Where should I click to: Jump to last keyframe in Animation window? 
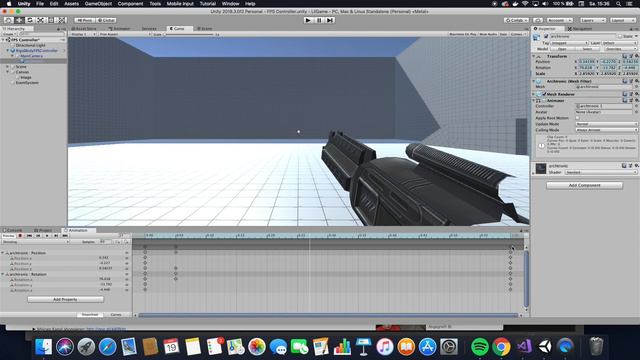[x=65, y=236]
